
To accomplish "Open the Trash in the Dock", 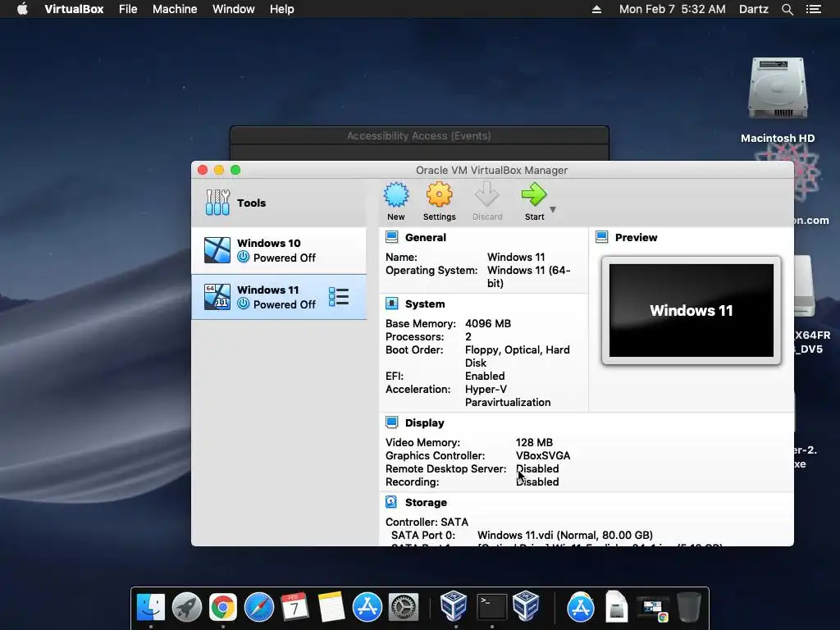I will pyautogui.click(x=688, y=607).
